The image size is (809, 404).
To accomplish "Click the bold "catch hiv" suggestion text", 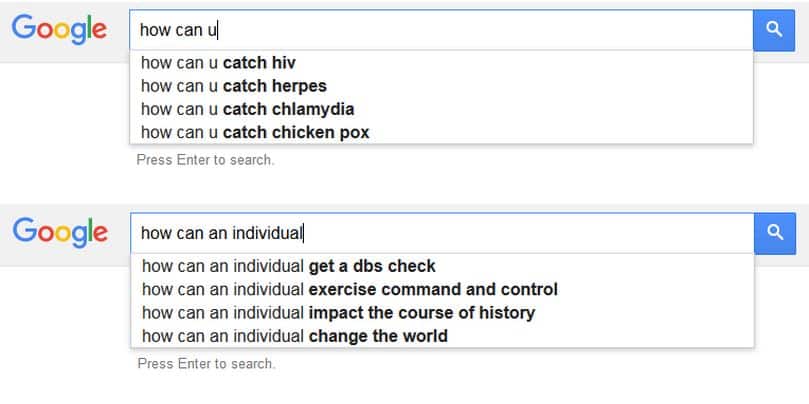I will coord(259,62).
